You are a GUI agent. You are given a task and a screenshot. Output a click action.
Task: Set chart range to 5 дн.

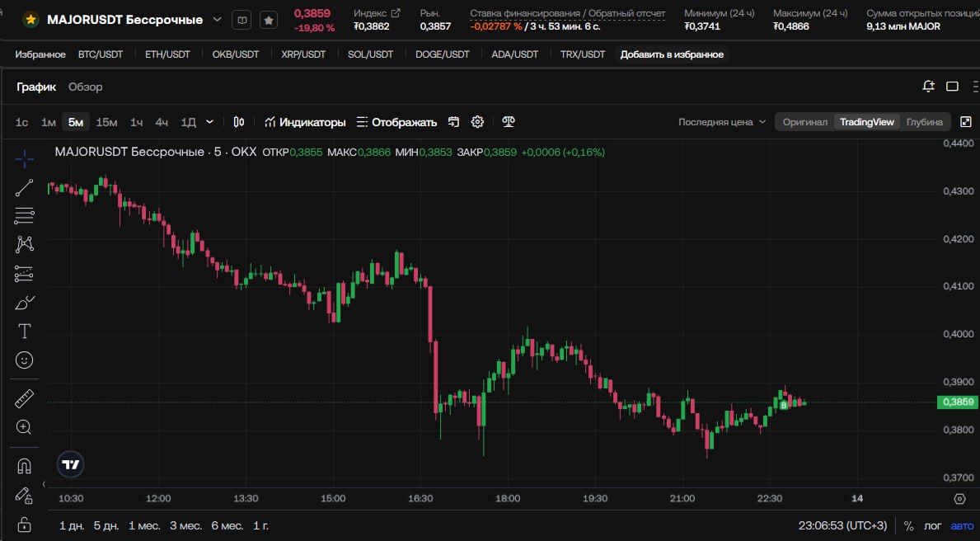coord(106,526)
